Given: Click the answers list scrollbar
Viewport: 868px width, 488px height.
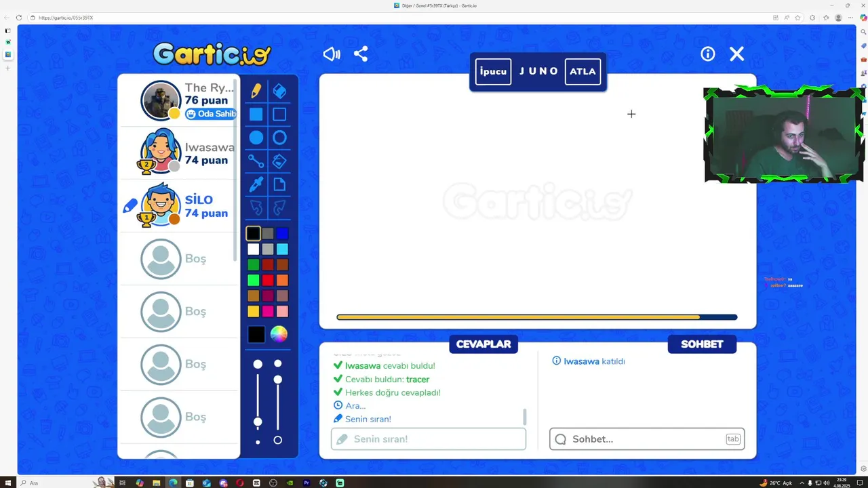Looking at the screenshot, I should 524,416.
